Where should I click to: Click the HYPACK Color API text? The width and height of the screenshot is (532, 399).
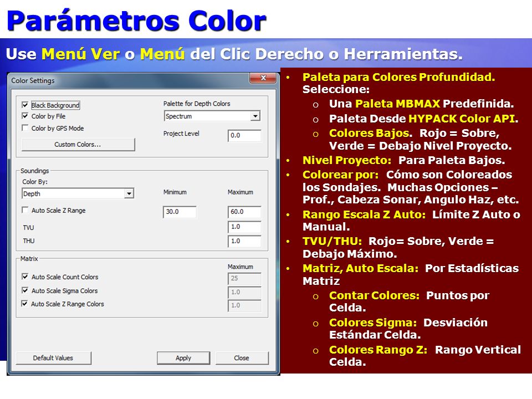tap(462, 119)
